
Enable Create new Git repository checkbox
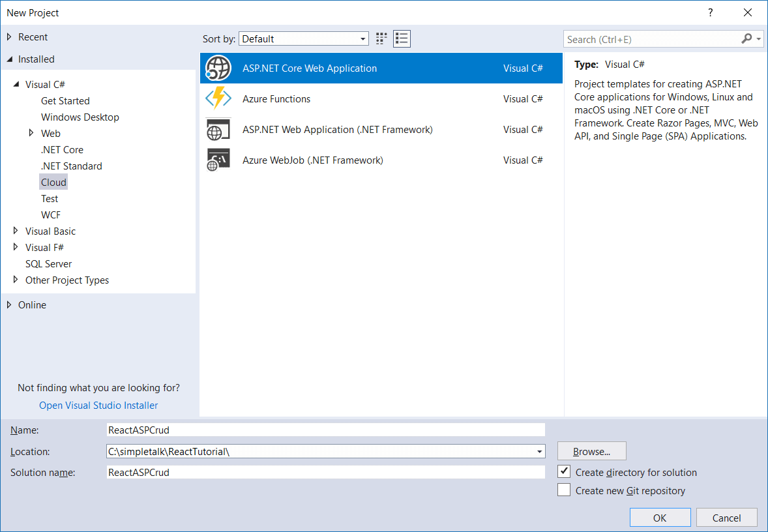click(x=564, y=490)
